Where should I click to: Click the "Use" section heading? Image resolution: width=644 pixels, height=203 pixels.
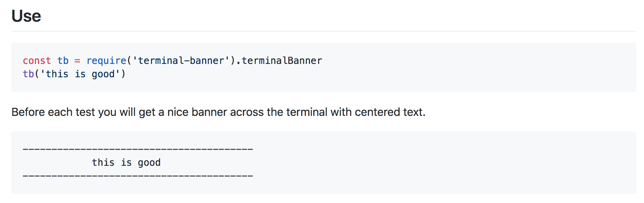tap(26, 16)
